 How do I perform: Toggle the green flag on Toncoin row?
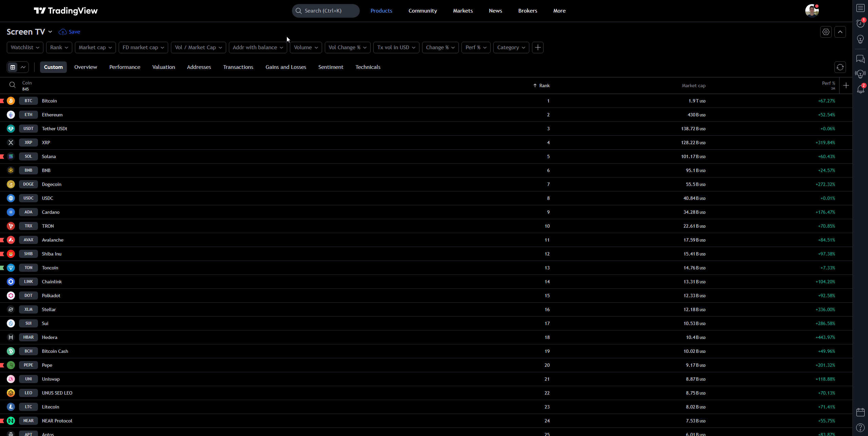click(2, 268)
